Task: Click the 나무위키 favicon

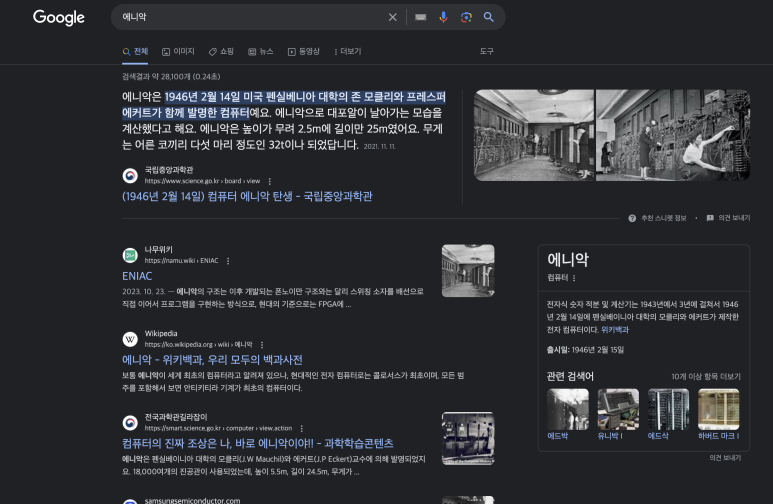Action: pos(130,255)
